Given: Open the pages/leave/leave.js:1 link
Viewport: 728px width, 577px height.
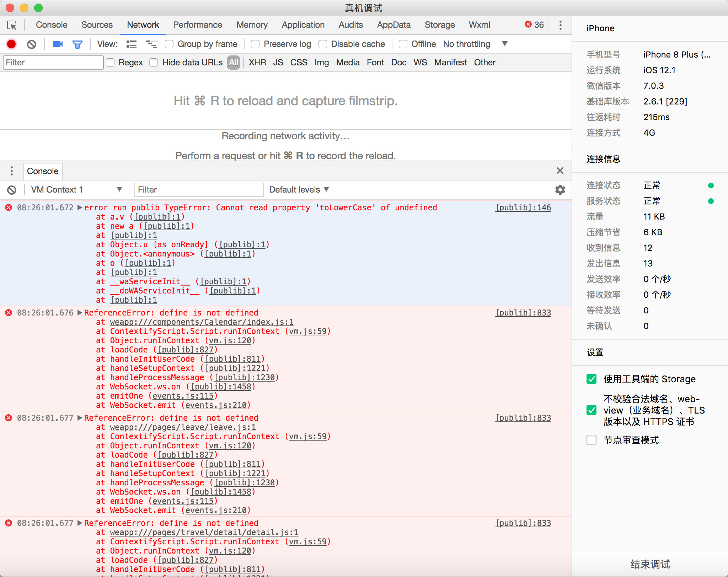Looking at the screenshot, I should pyautogui.click(x=183, y=427).
